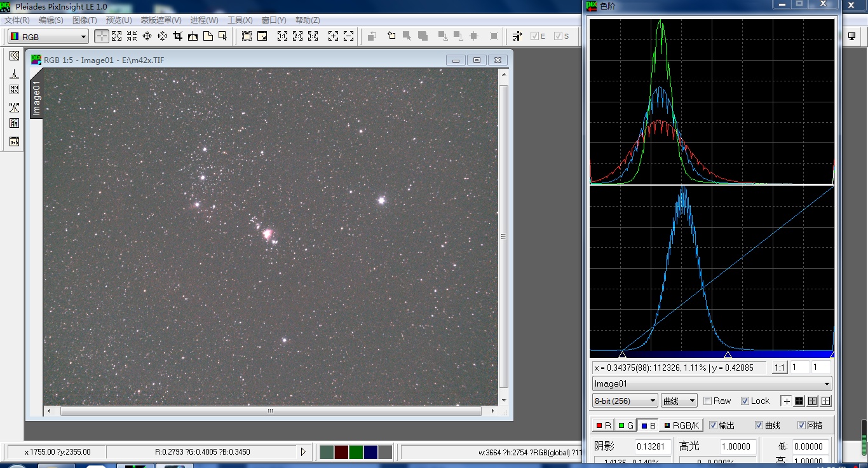Open the 进程(W) menu
Viewport: 868px width, 468px height.
pyautogui.click(x=205, y=20)
